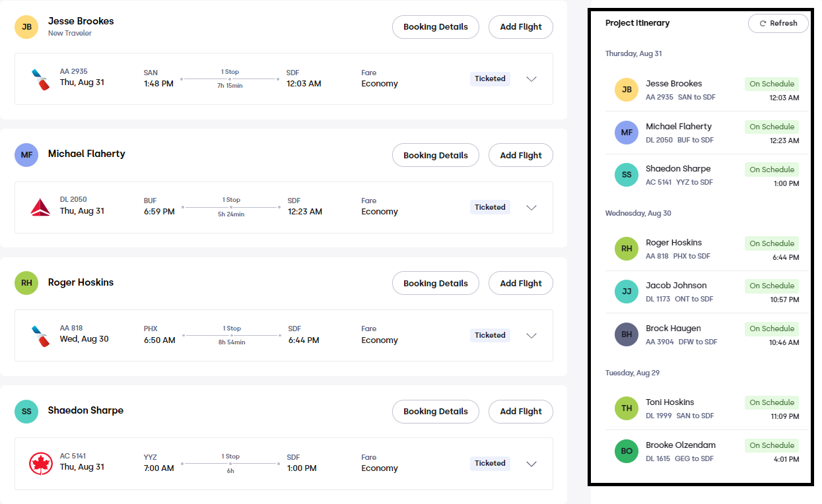Viewport: 822px width, 504px height.
Task: Add a flight for Michael Flaherty
Action: 521,155
